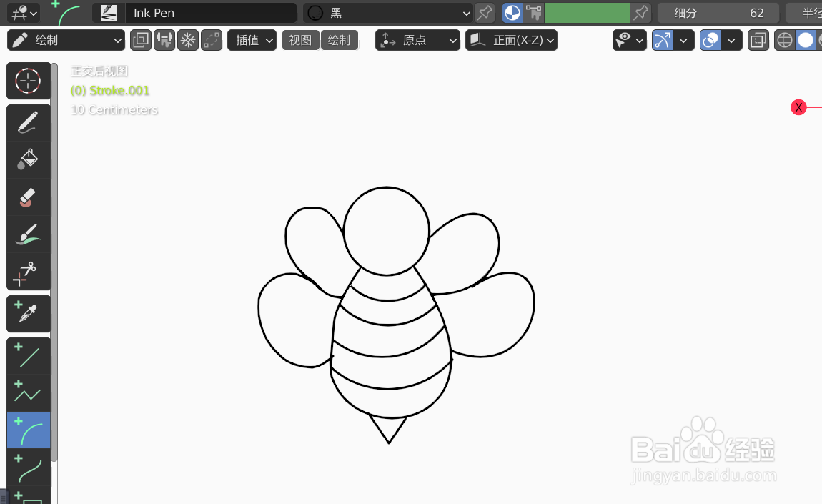Open the 绘制 menu in header

click(340, 40)
